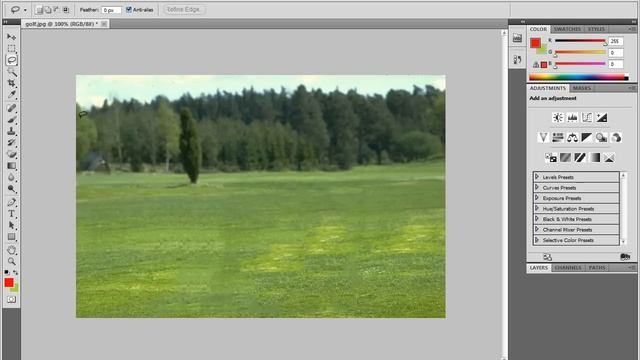Select the Move tool

[x=11, y=37]
